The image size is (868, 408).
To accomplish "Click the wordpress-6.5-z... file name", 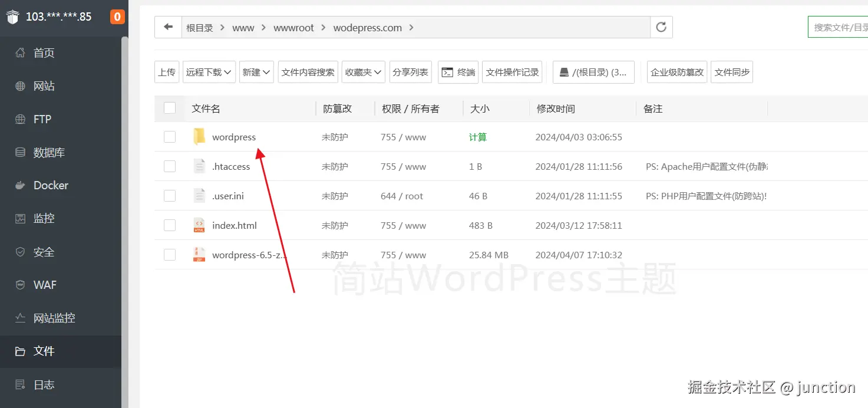I will 250,255.
